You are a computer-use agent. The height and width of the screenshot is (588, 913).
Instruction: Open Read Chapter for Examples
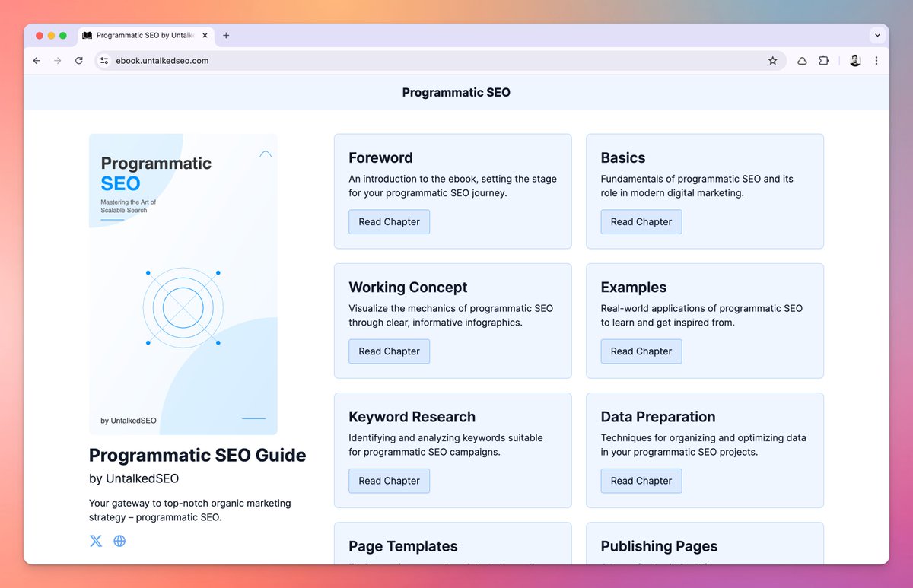[x=641, y=351]
